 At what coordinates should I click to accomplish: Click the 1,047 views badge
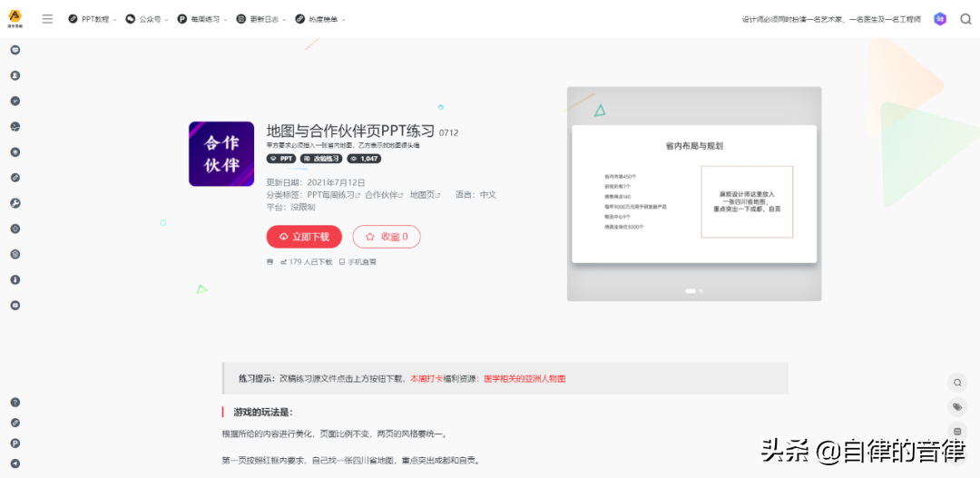click(x=364, y=159)
